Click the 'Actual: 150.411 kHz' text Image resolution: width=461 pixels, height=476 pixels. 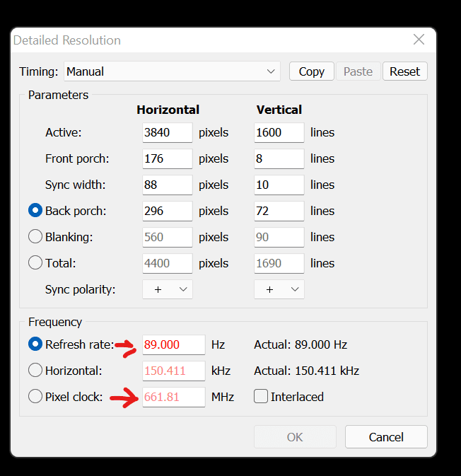pyautogui.click(x=307, y=371)
